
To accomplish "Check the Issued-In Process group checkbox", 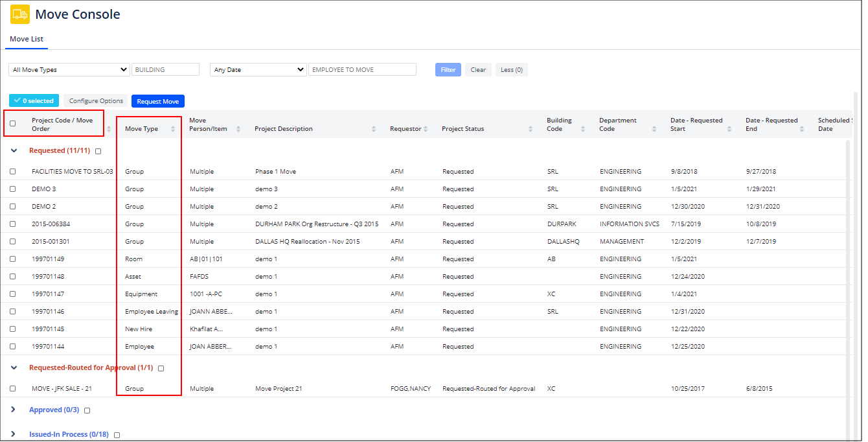I will [117, 435].
